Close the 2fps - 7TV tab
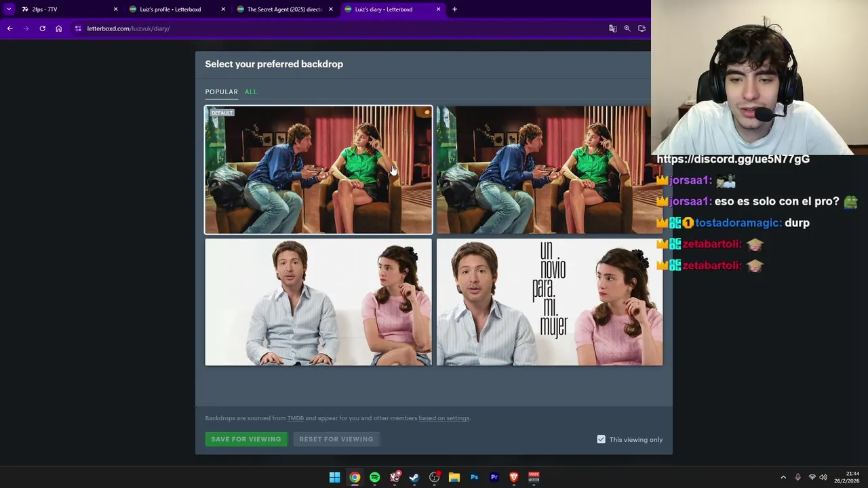 (x=115, y=9)
